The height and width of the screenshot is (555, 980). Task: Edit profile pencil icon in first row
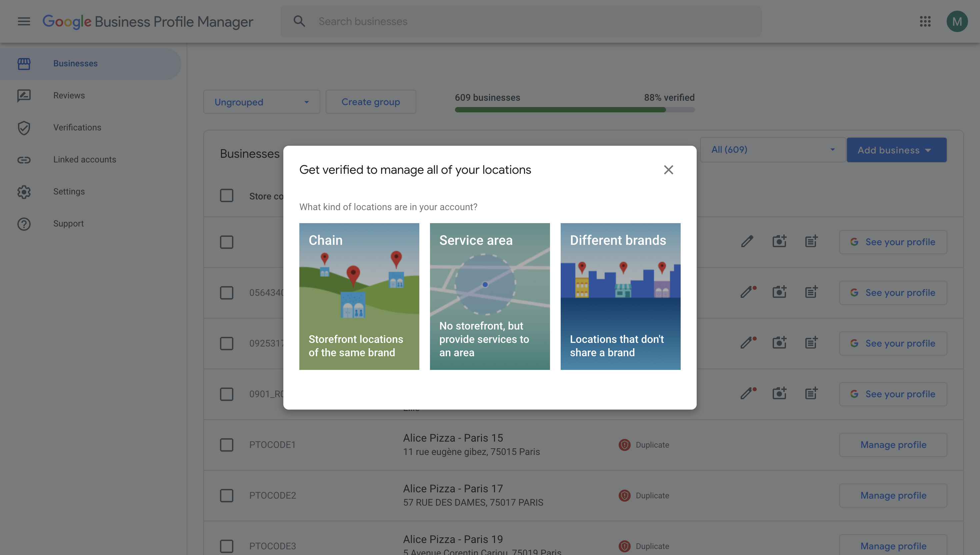pos(747,241)
